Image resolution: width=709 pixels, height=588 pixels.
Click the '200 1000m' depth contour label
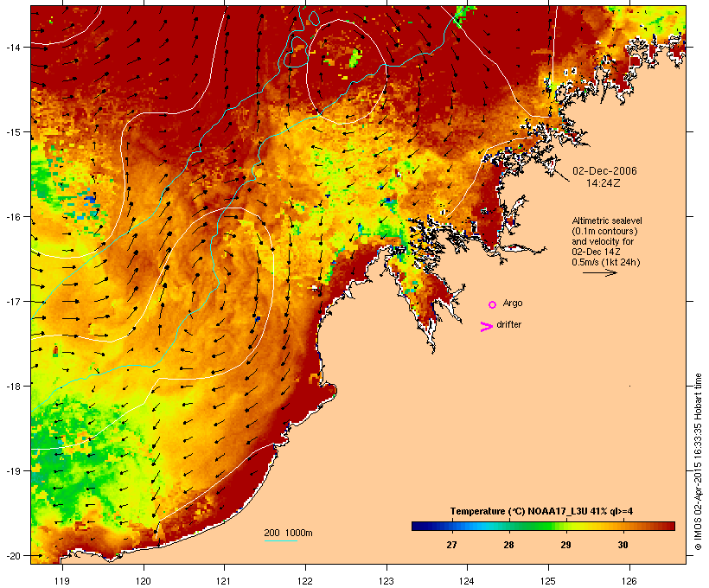(288, 533)
